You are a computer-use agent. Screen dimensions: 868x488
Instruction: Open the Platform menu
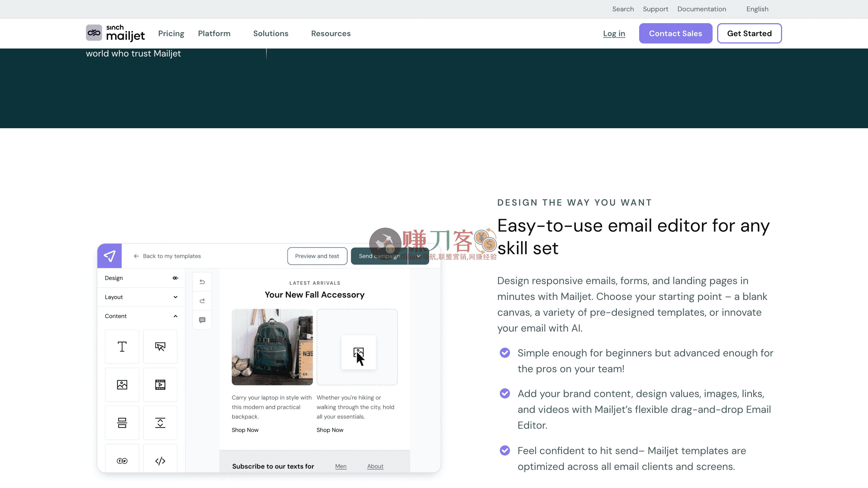[214, 33]
